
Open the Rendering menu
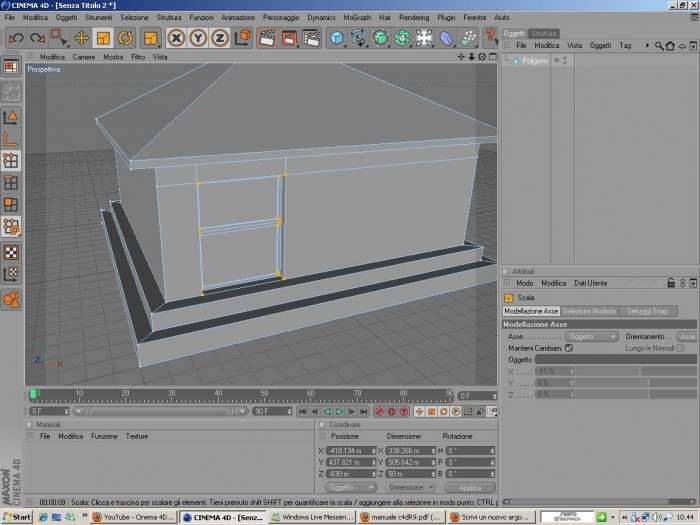(x=414, y=17)
